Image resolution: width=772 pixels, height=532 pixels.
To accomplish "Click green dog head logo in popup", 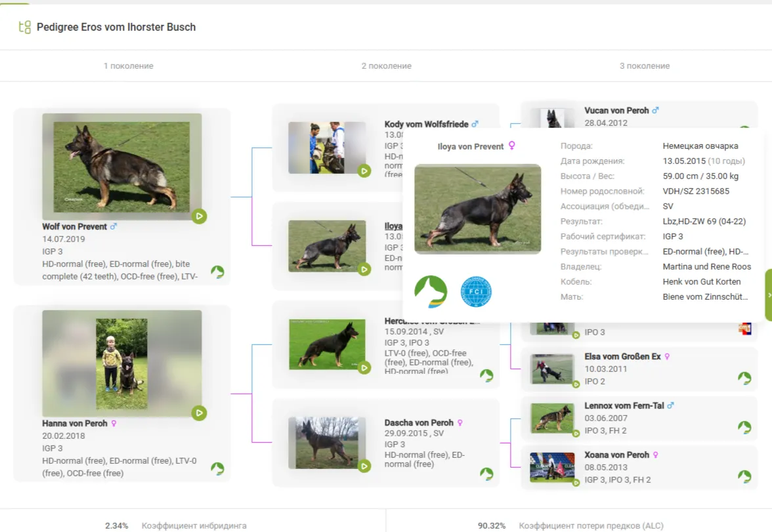I will (431, 292).
